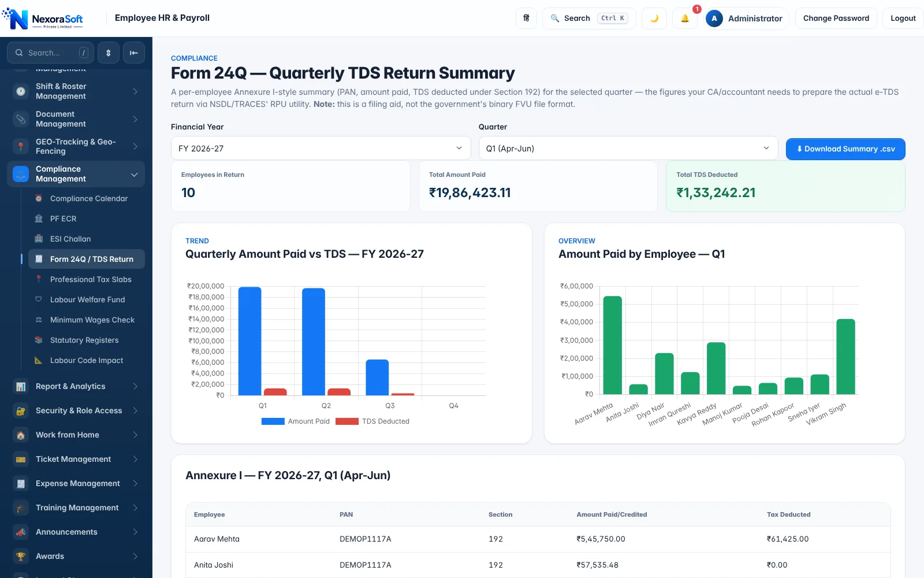
Task: Click the Report & Analytics chart icon
Action: pos(21,387)
